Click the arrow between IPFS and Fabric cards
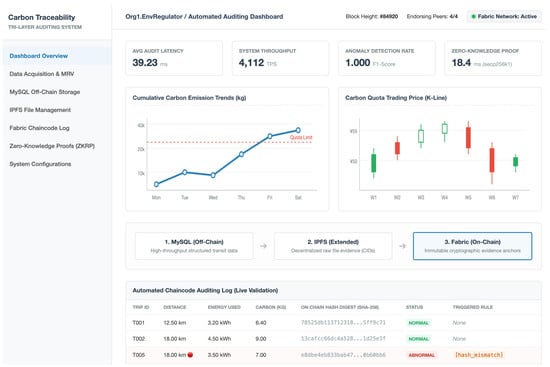 tap(403, 246)
